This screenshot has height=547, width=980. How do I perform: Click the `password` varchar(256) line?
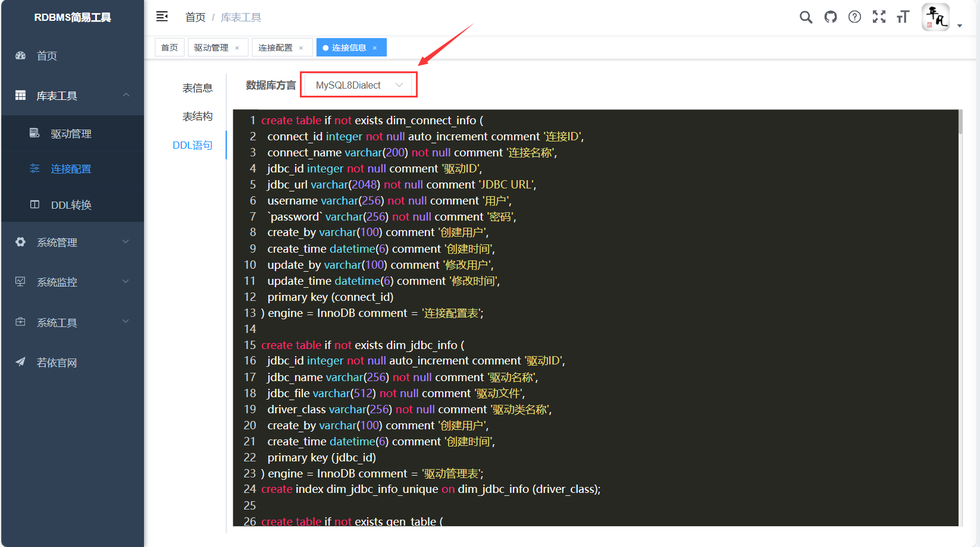click(392, 216)
